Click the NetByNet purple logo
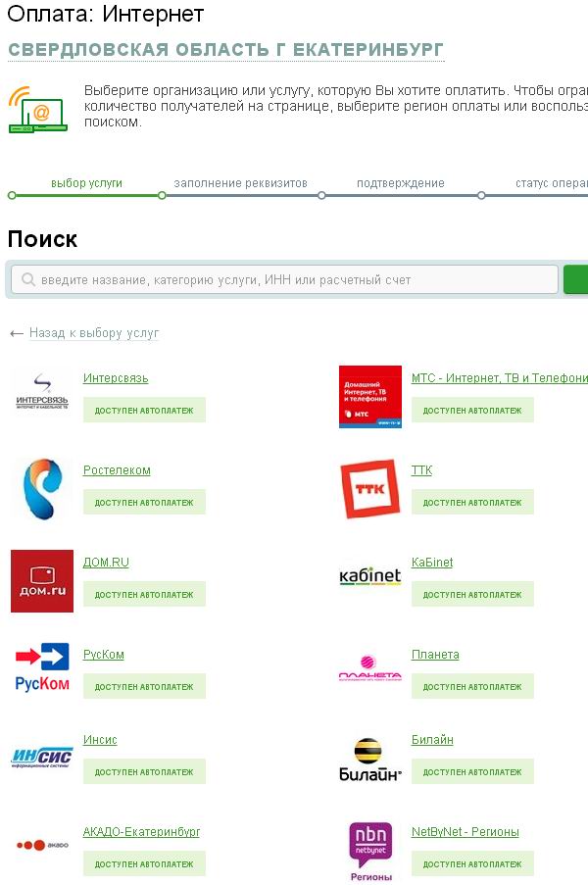The height and width of the screenshot is (885, 588). pos(370,851)
